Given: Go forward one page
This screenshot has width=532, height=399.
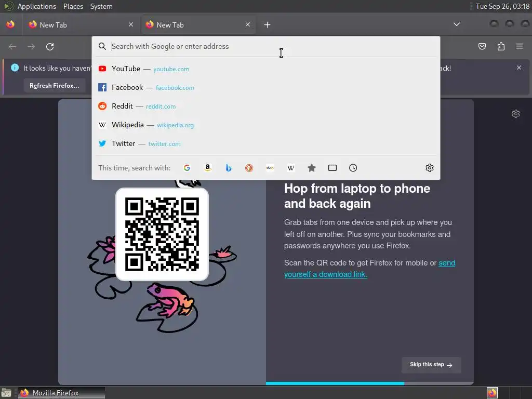Looking at the screenshot, I should [31, 46].
